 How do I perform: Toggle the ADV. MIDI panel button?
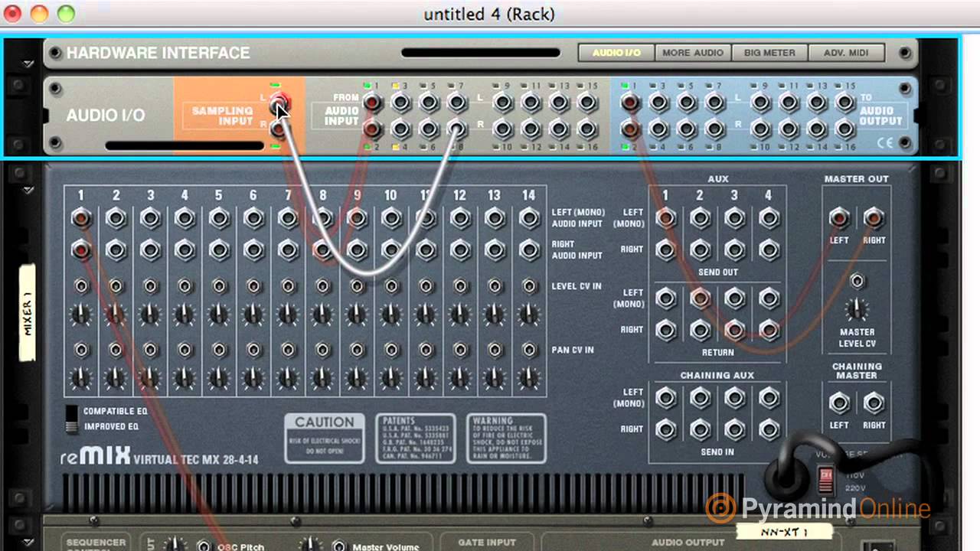846,53
